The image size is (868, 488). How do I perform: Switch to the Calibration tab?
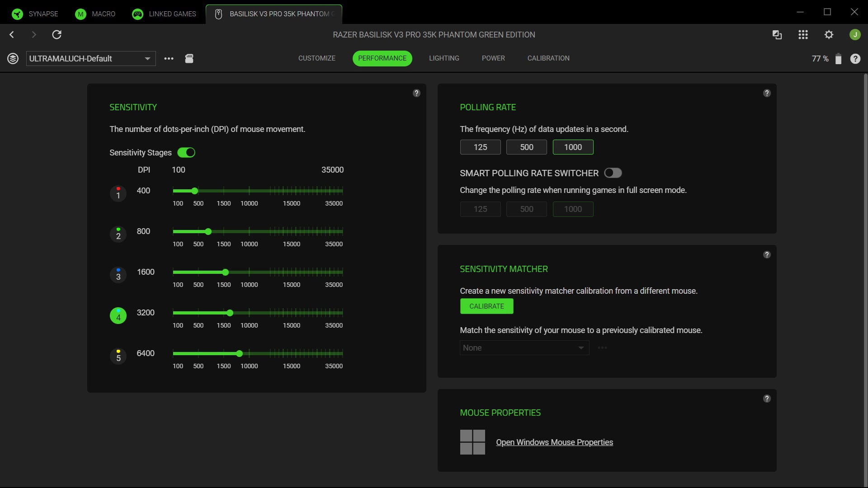[x=548, y=58]
